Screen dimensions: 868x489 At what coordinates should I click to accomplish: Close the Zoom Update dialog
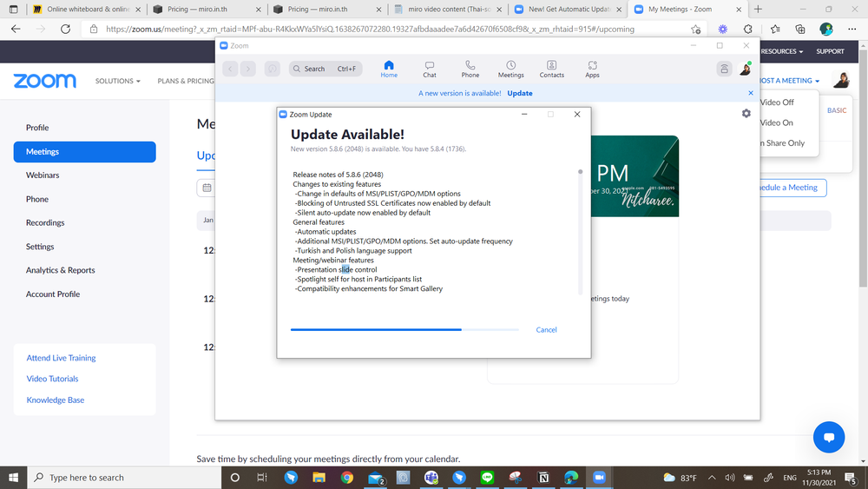coord(577,114)
